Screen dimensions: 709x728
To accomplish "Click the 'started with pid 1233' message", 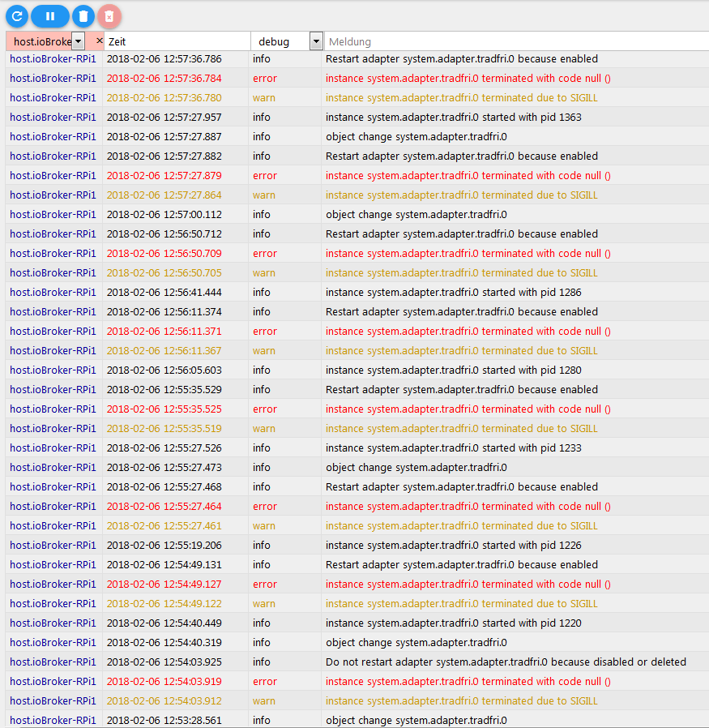I will coord(453,448).
